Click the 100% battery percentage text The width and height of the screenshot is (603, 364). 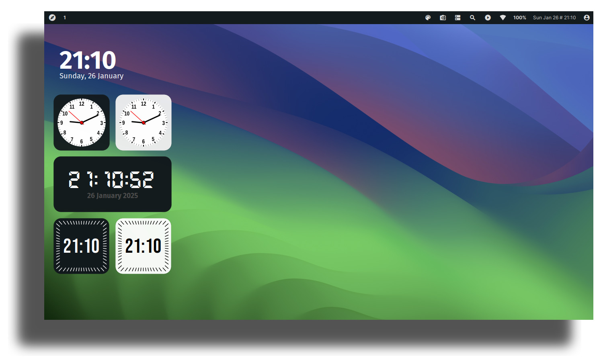pos(520,18)
